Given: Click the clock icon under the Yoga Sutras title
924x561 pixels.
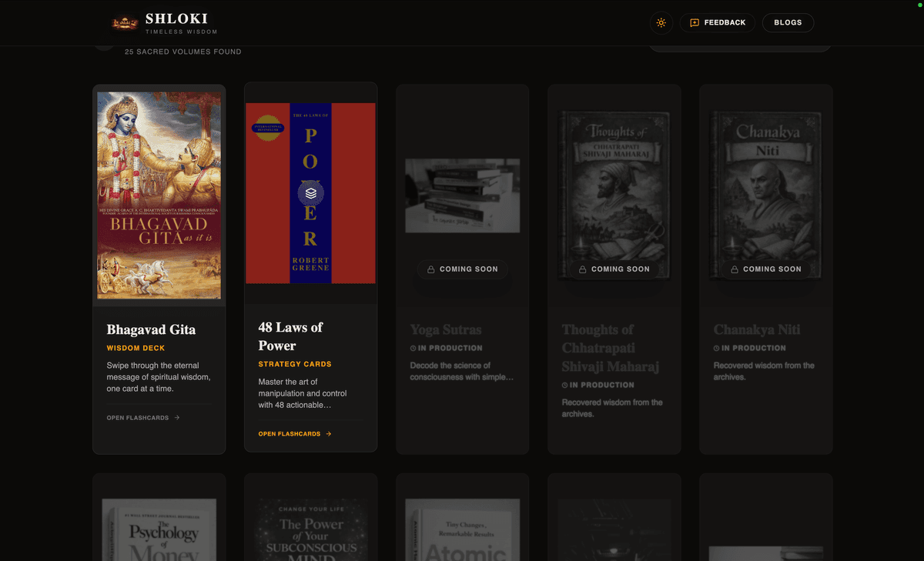Looking at the screenshot, I should click(413, 349).
